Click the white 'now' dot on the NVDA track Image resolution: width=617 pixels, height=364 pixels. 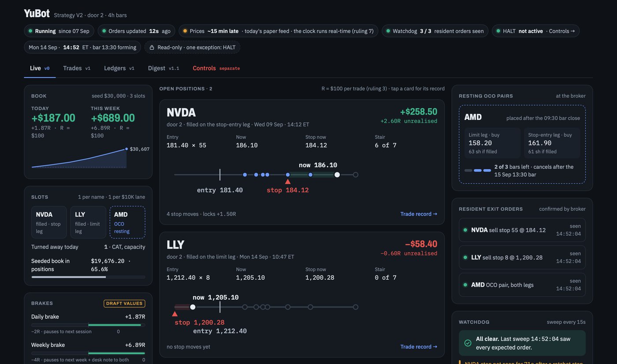(x=337, y=175)
